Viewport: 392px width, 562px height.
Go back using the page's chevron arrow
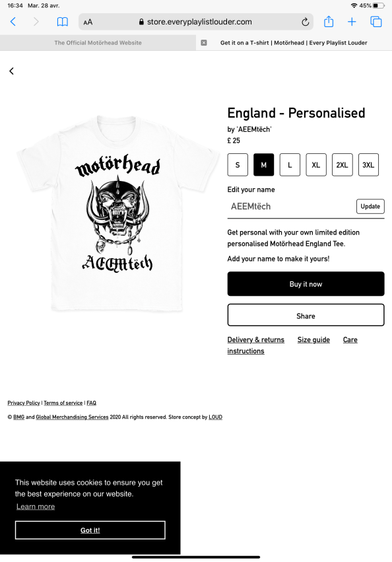11,71
